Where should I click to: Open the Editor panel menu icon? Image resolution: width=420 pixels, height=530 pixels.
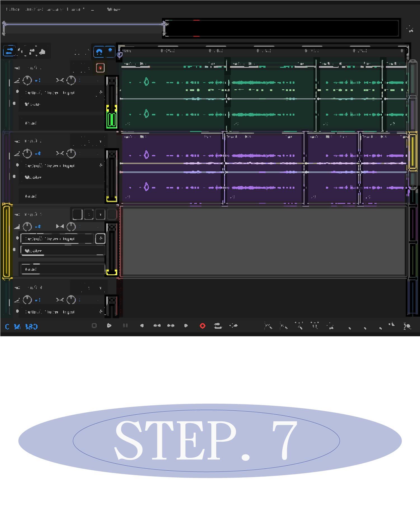coord(93,10)
